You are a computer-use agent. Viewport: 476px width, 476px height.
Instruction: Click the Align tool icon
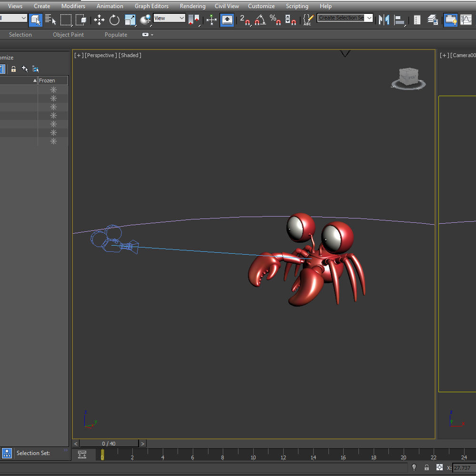click(399, 20)
